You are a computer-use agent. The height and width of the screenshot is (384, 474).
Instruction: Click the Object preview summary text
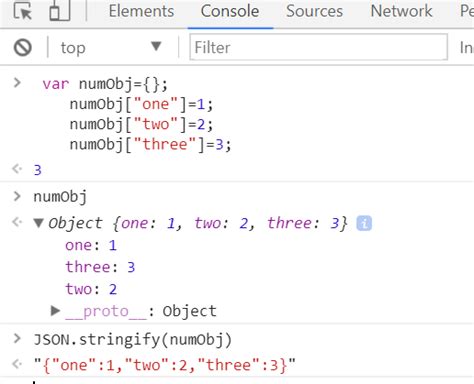click(x=198, y=223)
